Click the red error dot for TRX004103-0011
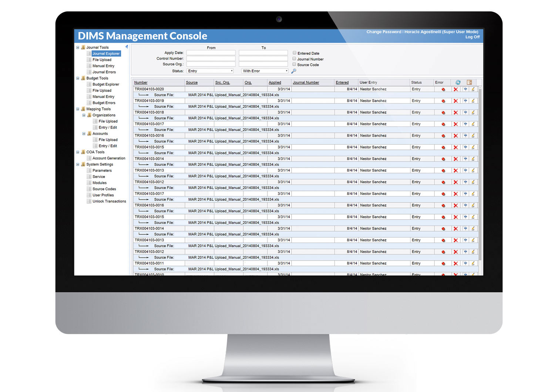The height and width of the screenshot is (392, 555). (443, 264)
